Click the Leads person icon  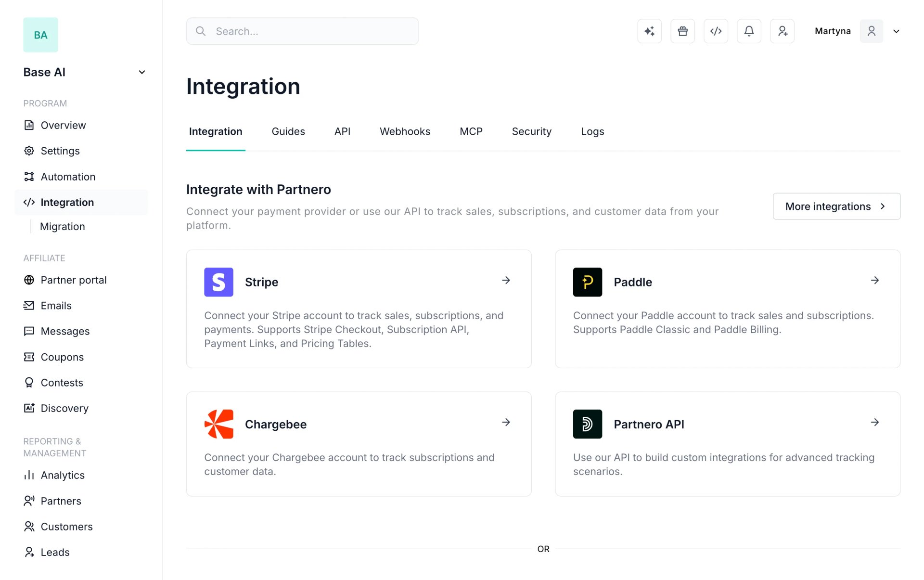click(29, 552)
